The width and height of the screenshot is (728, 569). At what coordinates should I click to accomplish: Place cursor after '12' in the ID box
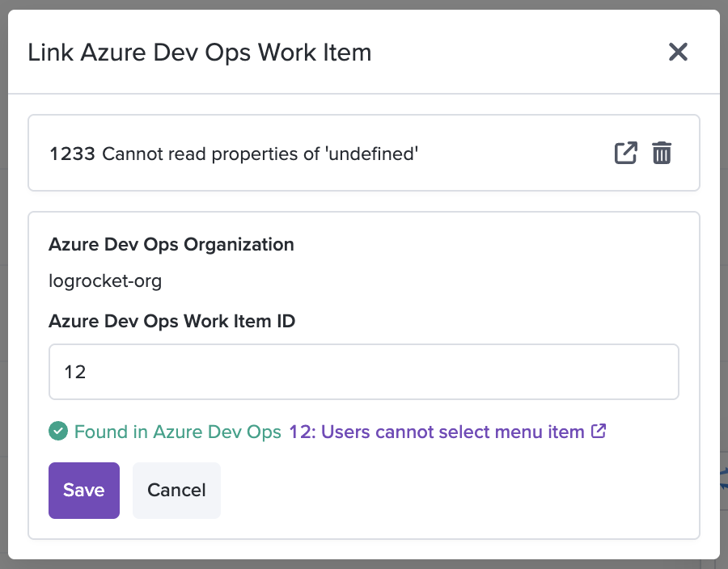pos(88,372)
